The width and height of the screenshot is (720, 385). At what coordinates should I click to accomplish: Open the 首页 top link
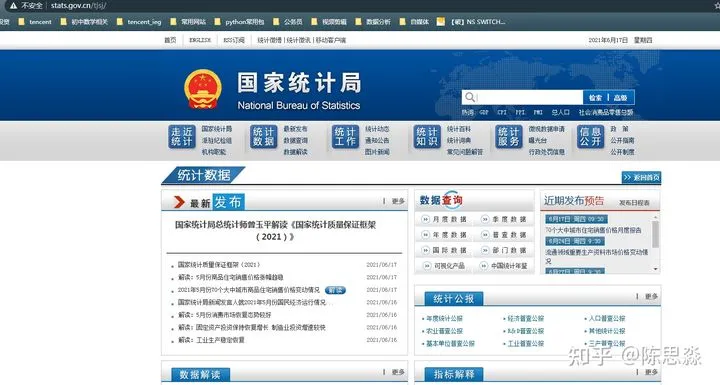(170, 40)
